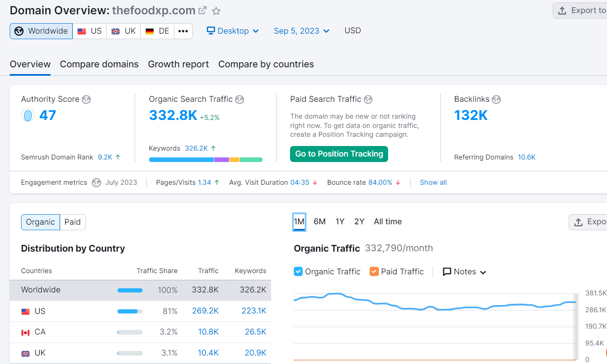Screen dimensions: 607x364
Task: Click the Bounce rate down arrow
Action: tap(398, 183)
